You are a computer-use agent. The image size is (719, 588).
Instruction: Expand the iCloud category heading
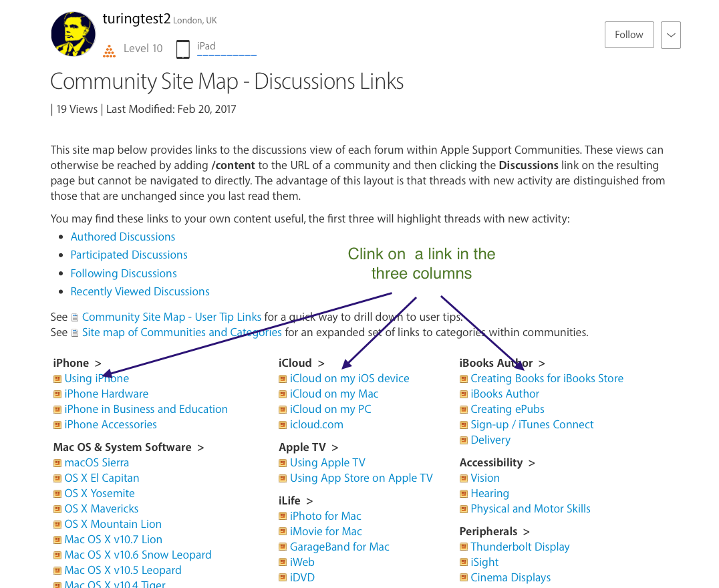pos(301,363)
